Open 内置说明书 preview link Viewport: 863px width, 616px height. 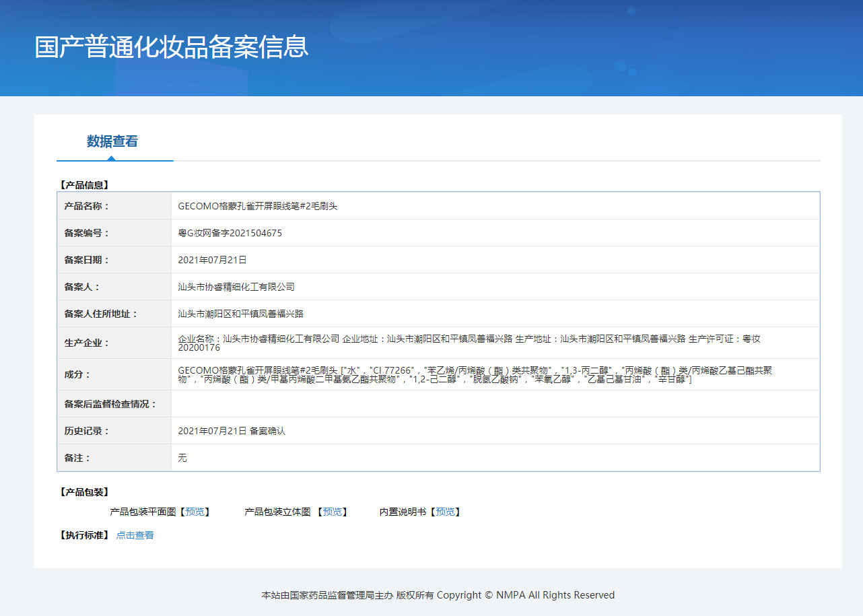coord(445,512)
